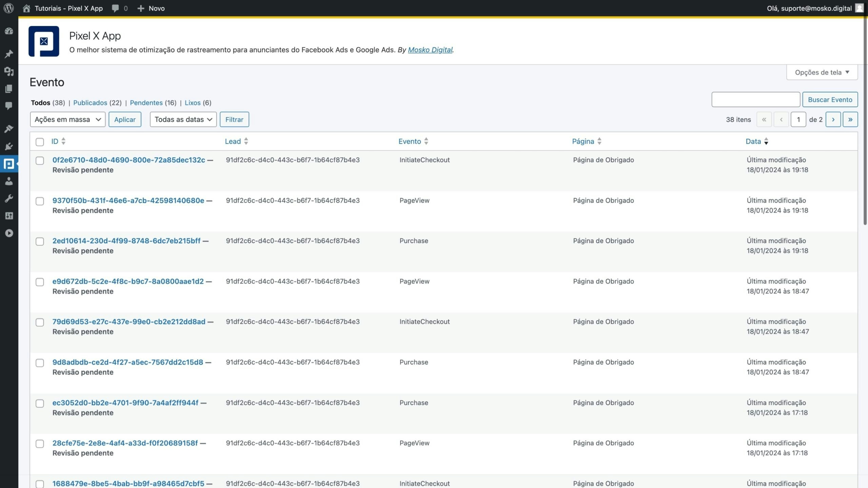The image size is (868, 488).
Task: Open Pages stacked-sheets sidebar icon
Action: pyautogui.click(x=9, y=88)
